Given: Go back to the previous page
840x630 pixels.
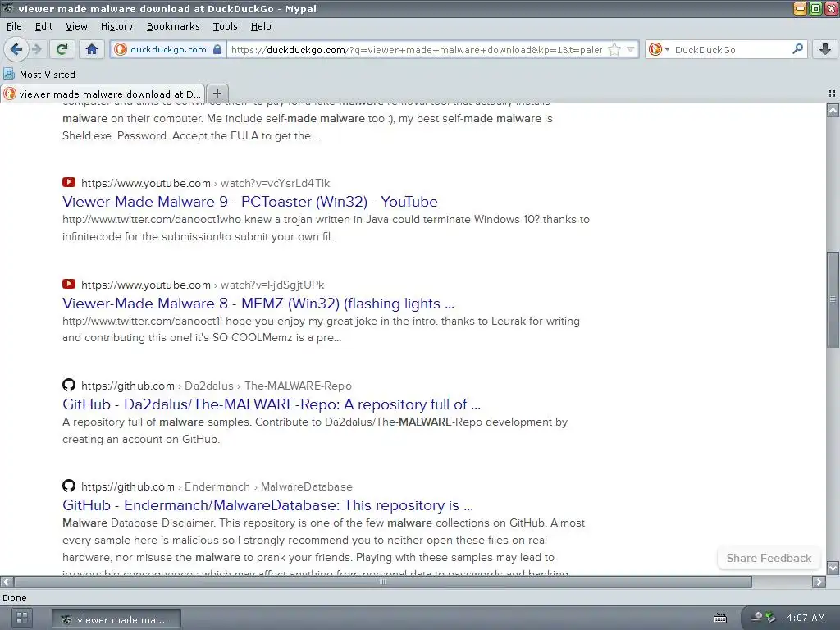Looking at the screenshot, I should 16,49.
